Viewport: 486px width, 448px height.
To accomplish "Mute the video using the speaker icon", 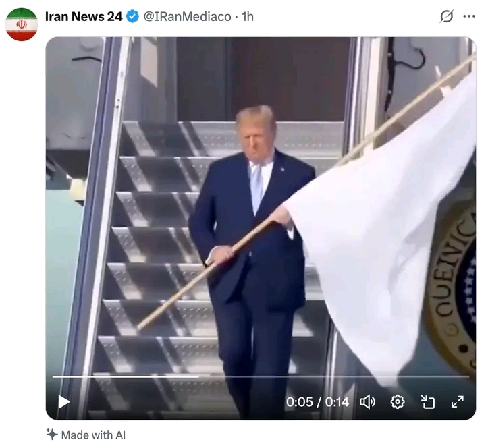I will tap(368, 402).
